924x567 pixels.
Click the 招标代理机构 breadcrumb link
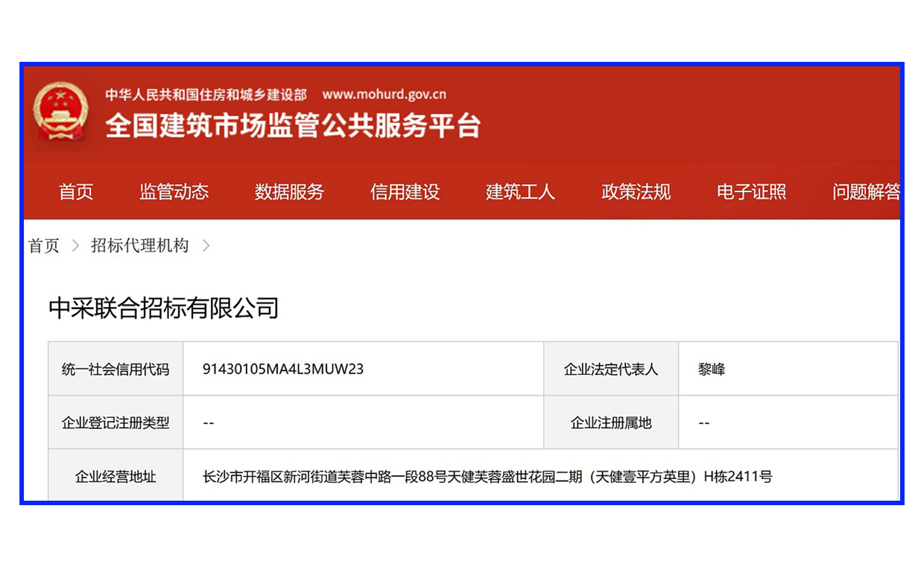tap(140, 246)
